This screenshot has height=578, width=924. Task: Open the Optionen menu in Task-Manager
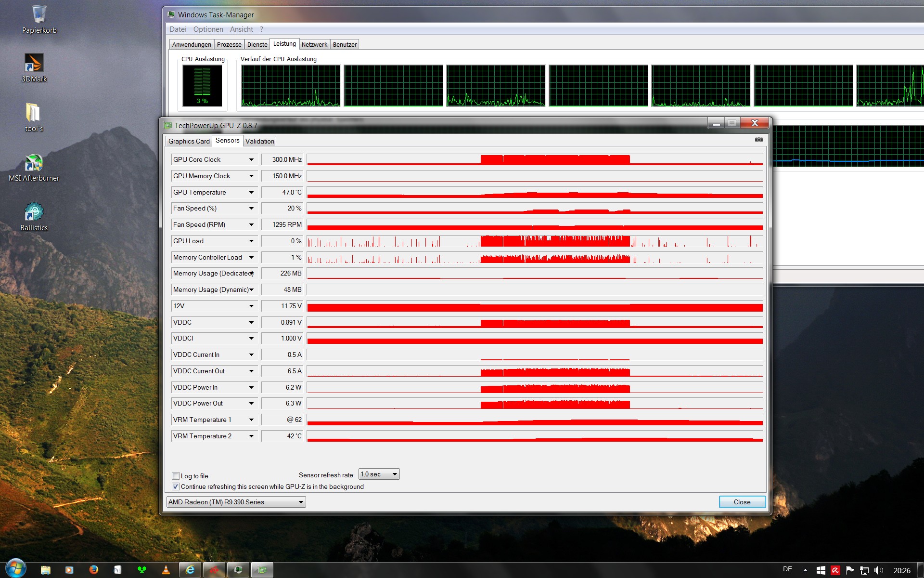pyautogui.click(x=208, y=29)
